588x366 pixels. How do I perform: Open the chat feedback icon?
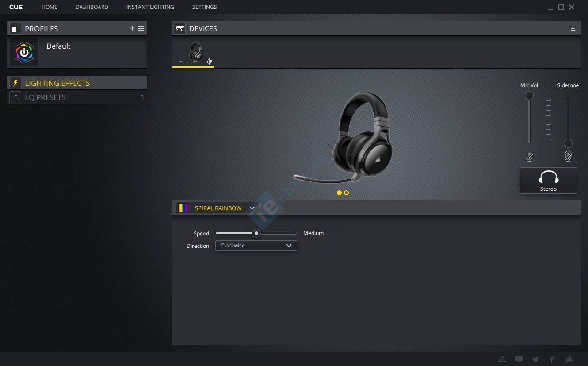519,359
